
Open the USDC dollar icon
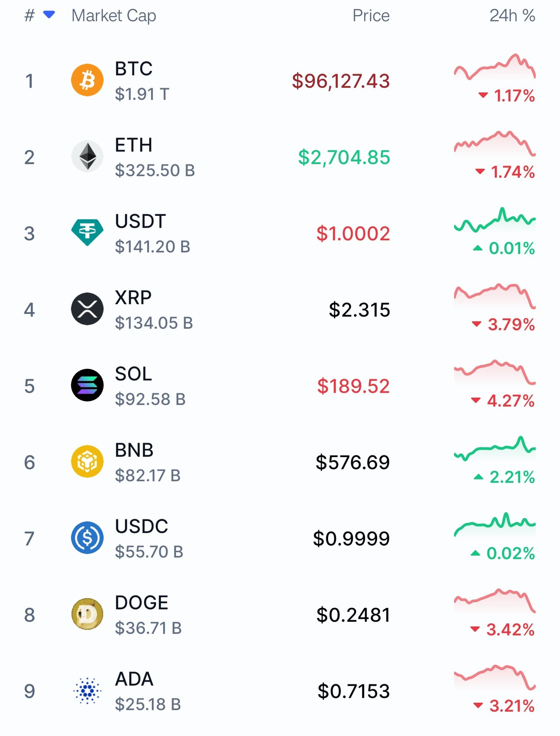click(87, 538)
